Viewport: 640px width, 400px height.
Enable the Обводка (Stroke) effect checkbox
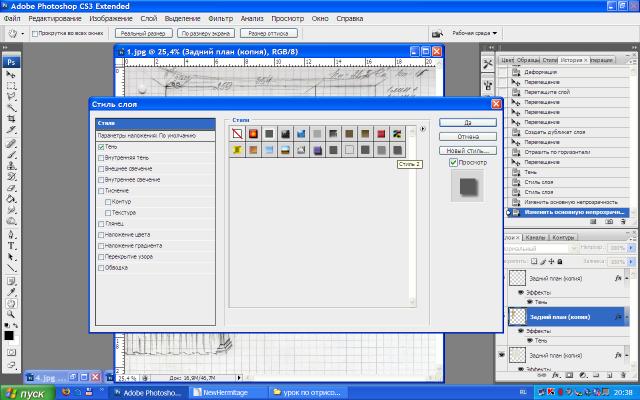[x=101, y=267]
